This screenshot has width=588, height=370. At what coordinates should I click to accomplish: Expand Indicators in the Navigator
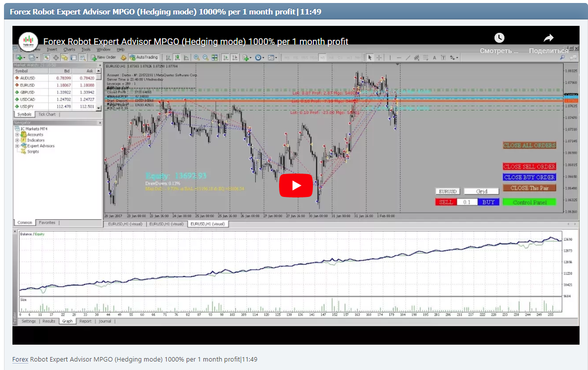[x=16, y=139]
